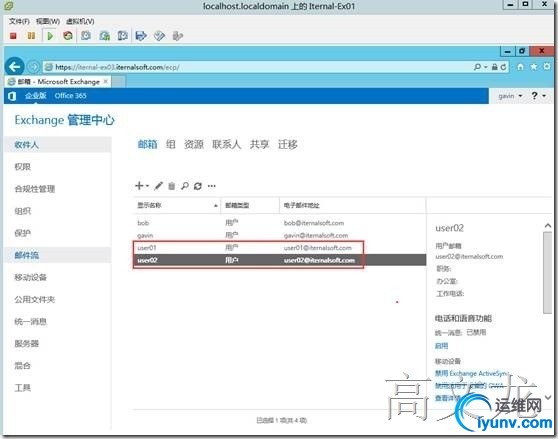Viewport: 558px width, 439px height.
Task: Click the 电子邮件地址 column header
Action: [x=353, y=205]
